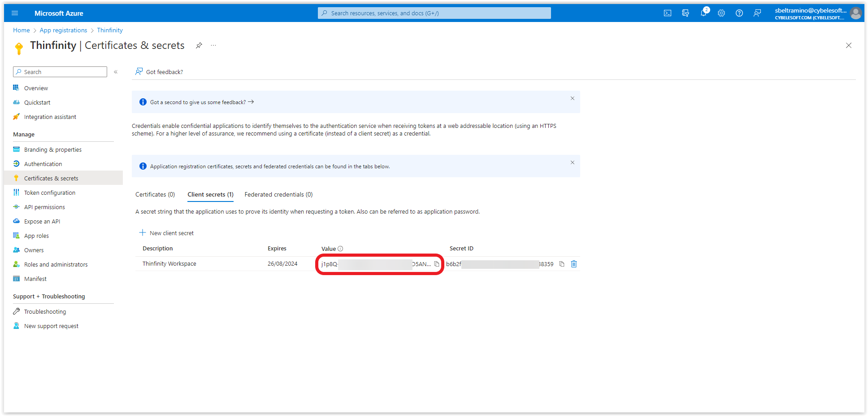
Task: Click the Branding & properties icon
Action: tap(16, 149)
